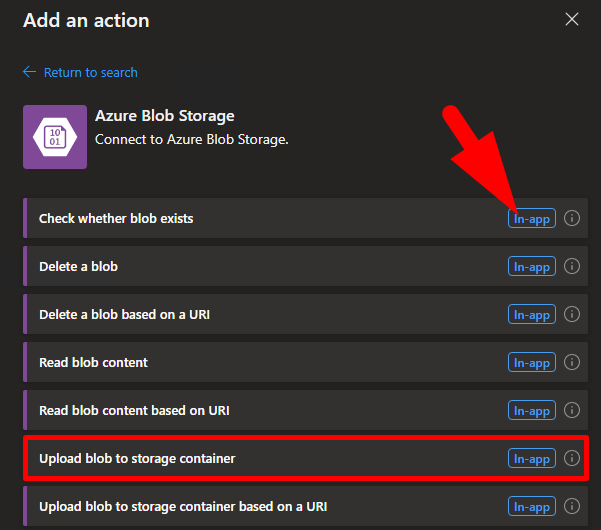This screenshot has width=601, height=530.
Task: View info for Upload blob to storage container
Action: (x=572, y=458)
